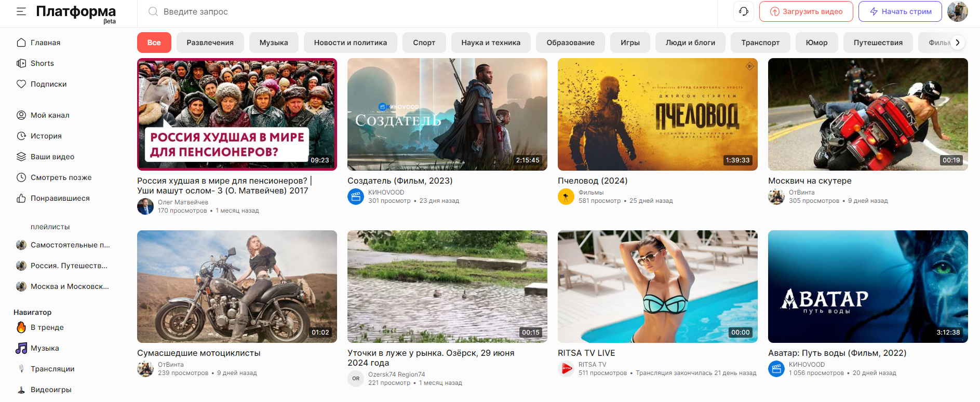Screen dimensions: 980x402
Task: Open Олег Матвейчев channel avatar
Action: (x=145, y=206)
